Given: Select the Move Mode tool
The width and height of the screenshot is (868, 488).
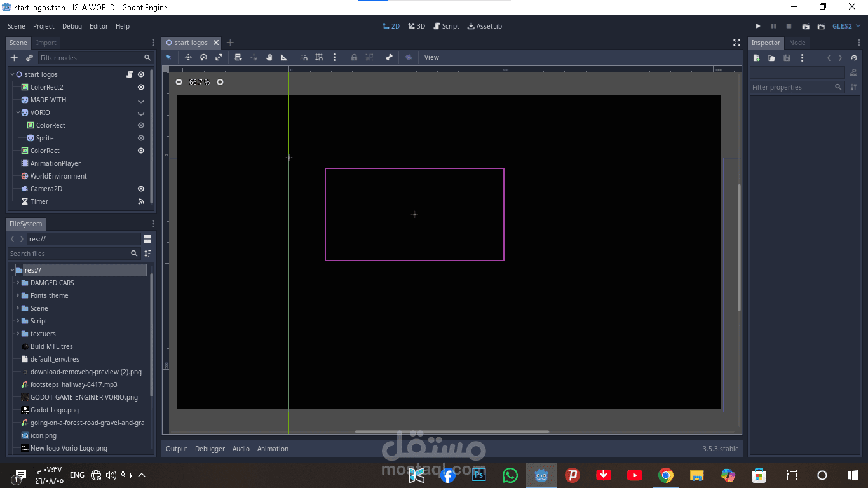Looking at the screenshot, I should pos(188,57).
